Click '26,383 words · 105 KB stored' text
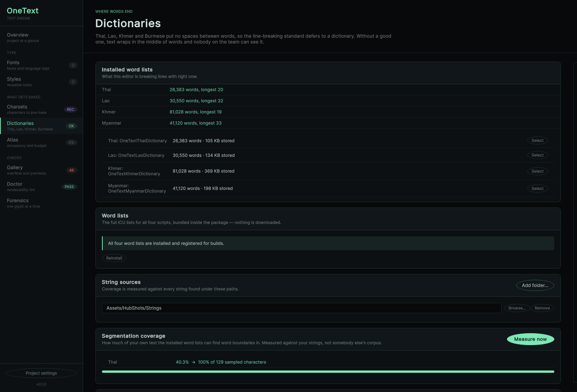Image resolution: width=577 pixels, height=392 pixels. click(x=203, y=141)
